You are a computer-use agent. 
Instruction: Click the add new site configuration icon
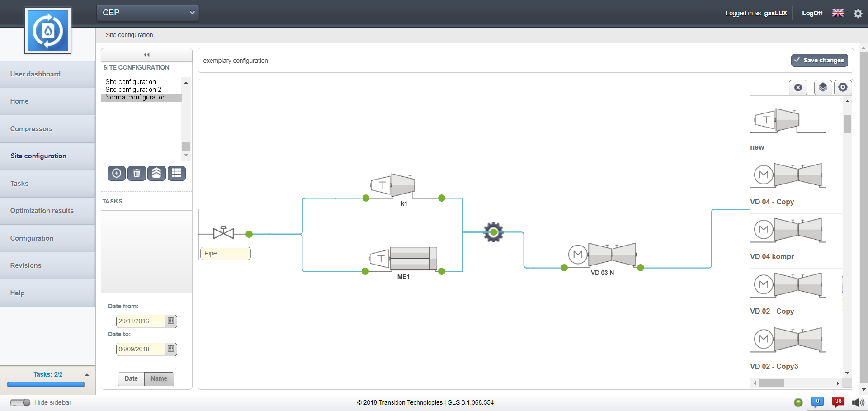coord(117,173)
